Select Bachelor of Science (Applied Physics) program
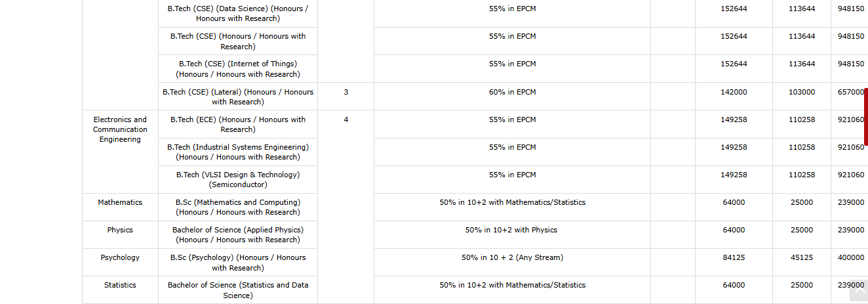868x304 pixels. [x=238, y=234]
